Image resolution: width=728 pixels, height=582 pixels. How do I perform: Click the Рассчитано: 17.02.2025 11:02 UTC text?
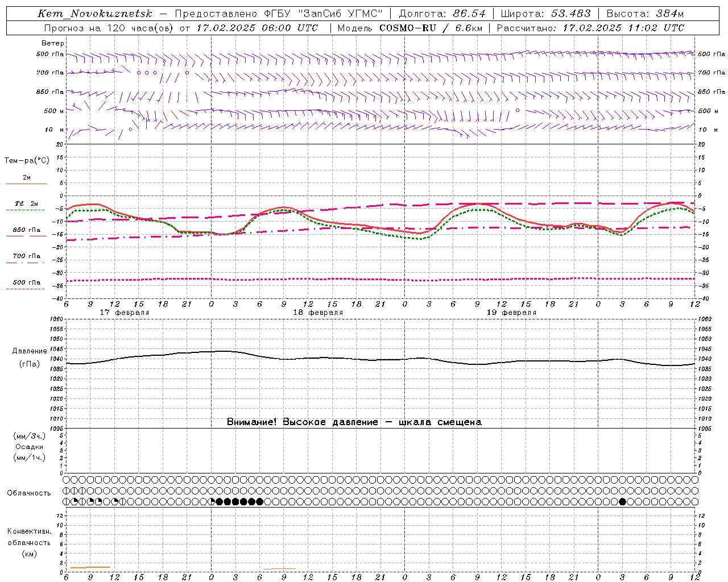(x=590, y=28)
